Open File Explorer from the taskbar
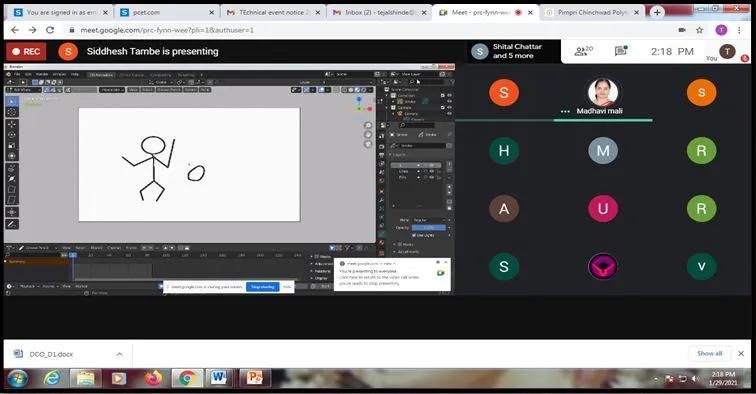The image size is (756, 394). (85, 378)
